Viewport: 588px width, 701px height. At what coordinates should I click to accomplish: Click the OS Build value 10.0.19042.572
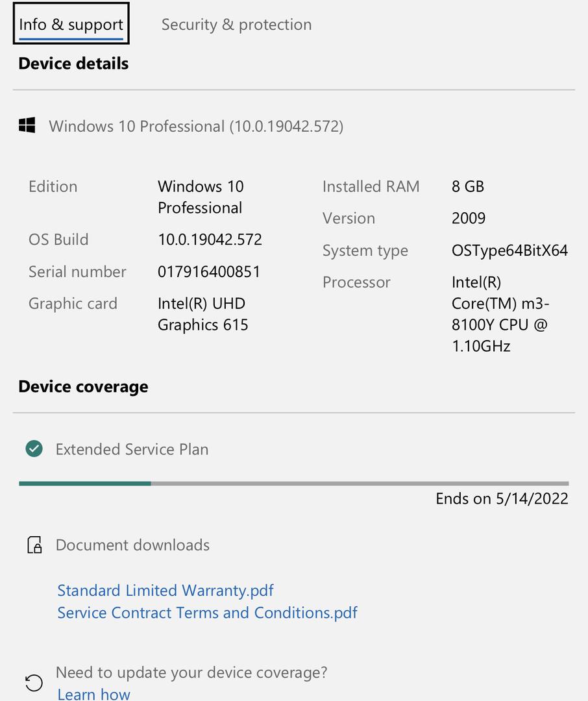[210, 240]
